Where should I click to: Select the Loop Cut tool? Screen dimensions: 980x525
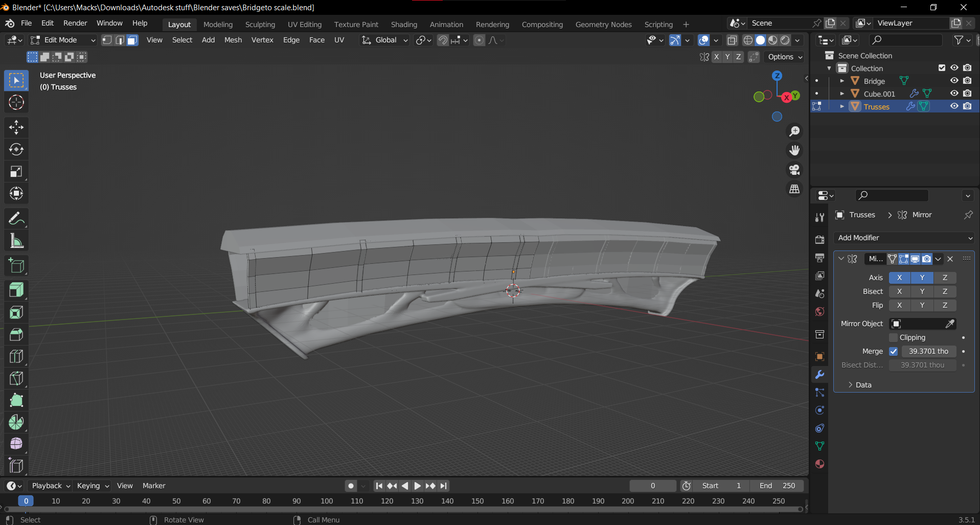coord(16,356)
